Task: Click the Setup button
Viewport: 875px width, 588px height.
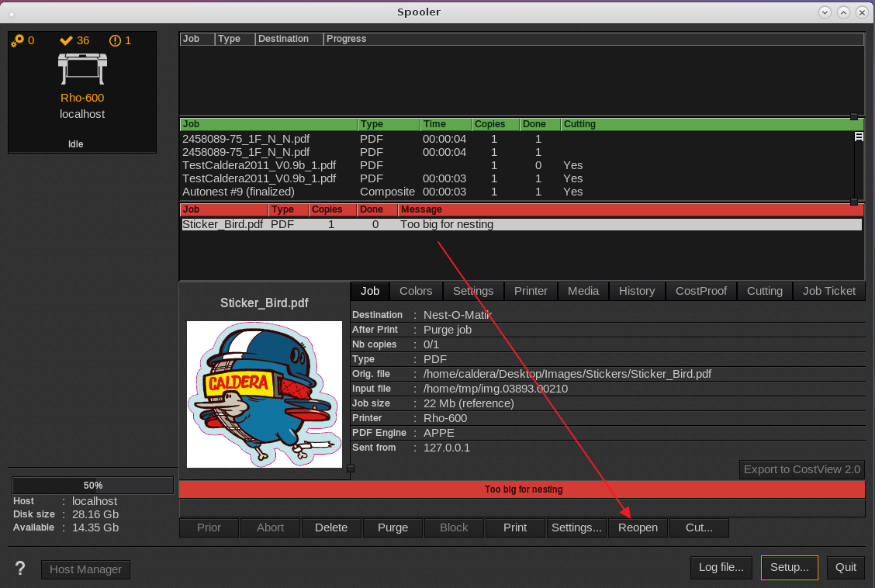Action: pyautogui.click(x=789, y=567)
